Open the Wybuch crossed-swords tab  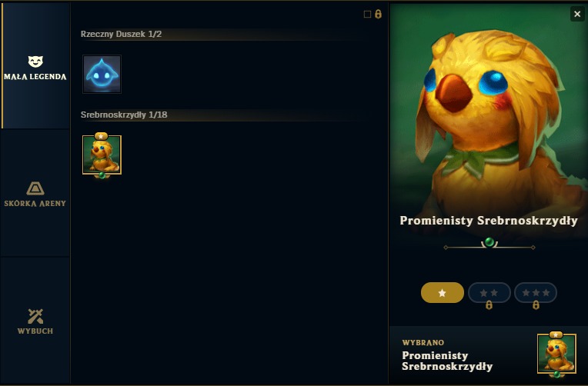tap(35, 321)
